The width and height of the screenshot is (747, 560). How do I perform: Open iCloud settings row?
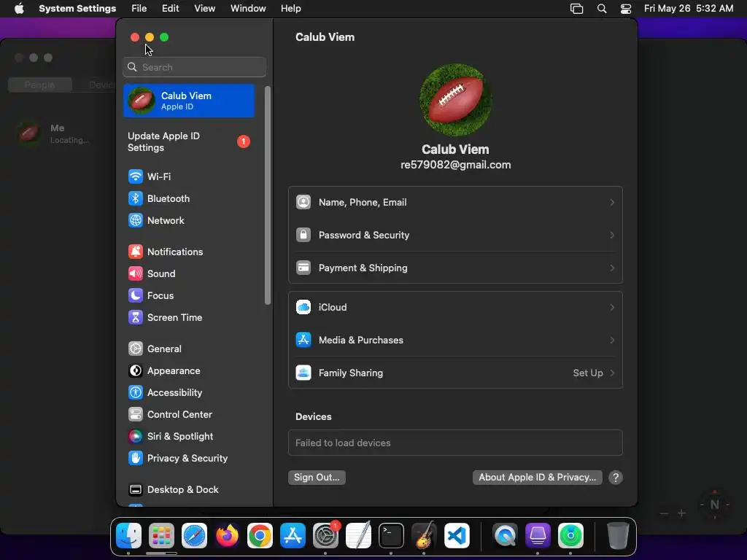tap(455, 308)
